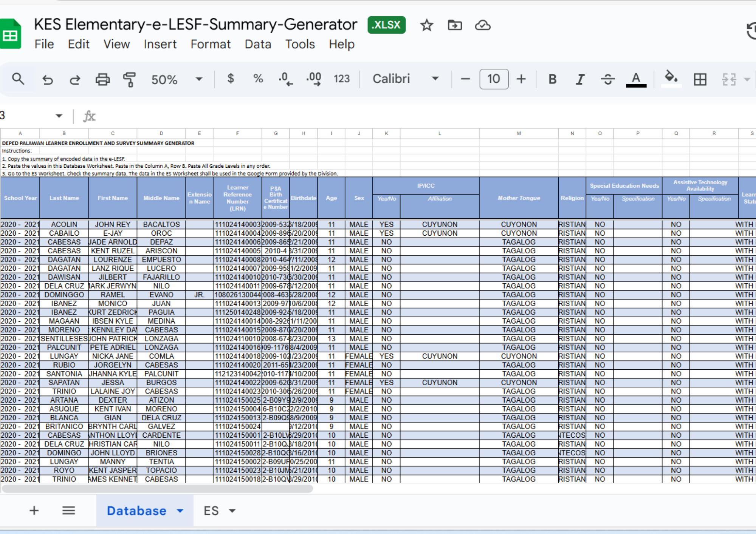Screen dimensions: 756x534
Task: Rename the document title
Action: (x=195, y=24)
